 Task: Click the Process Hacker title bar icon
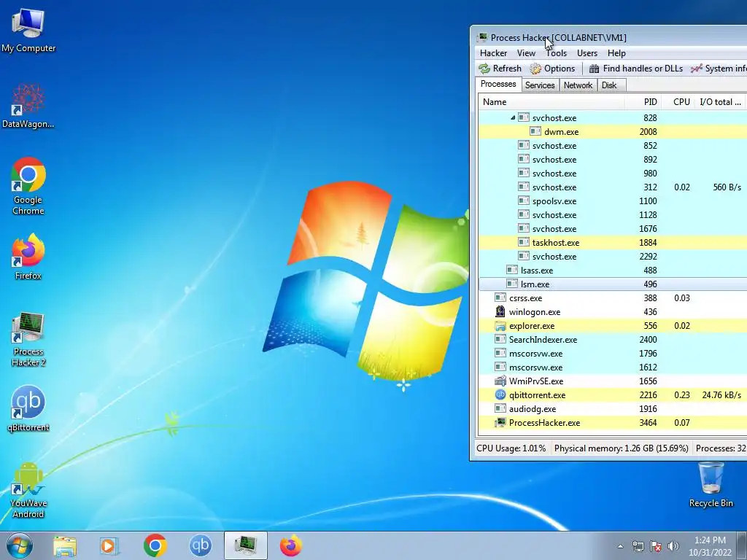pos(483,37)
